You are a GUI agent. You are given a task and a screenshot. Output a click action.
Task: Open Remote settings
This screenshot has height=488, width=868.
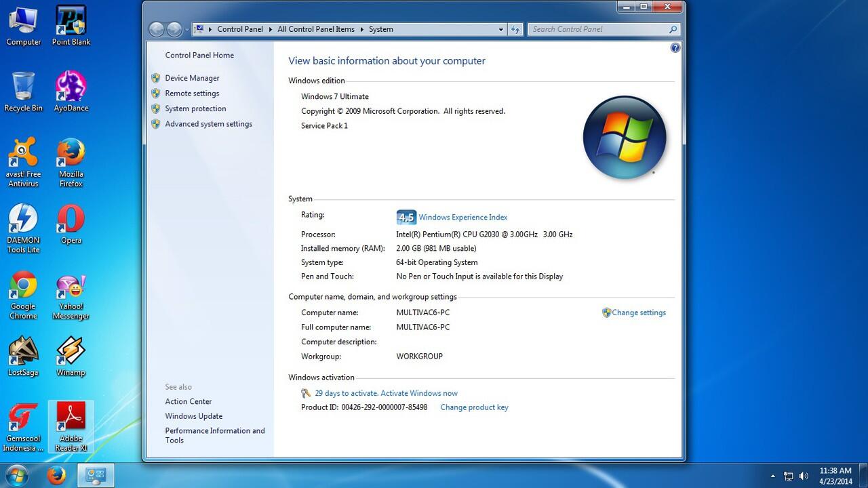click(192, 94)
